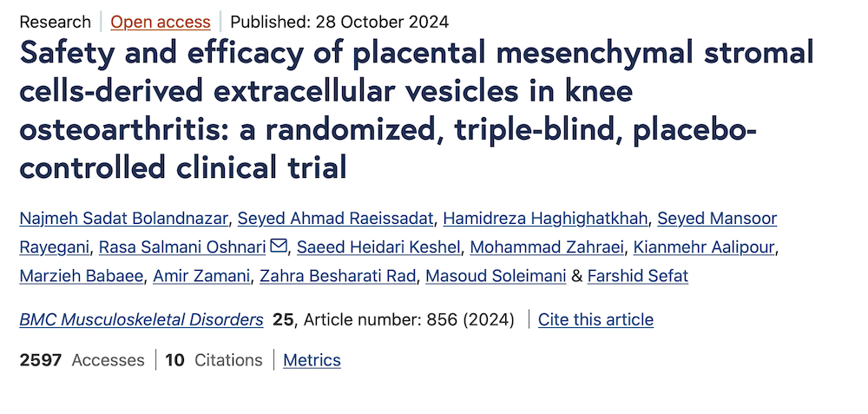868x414 pixels.
Task: Open author Saeed Heidari Keshel
Action: [x=378, y=247]
